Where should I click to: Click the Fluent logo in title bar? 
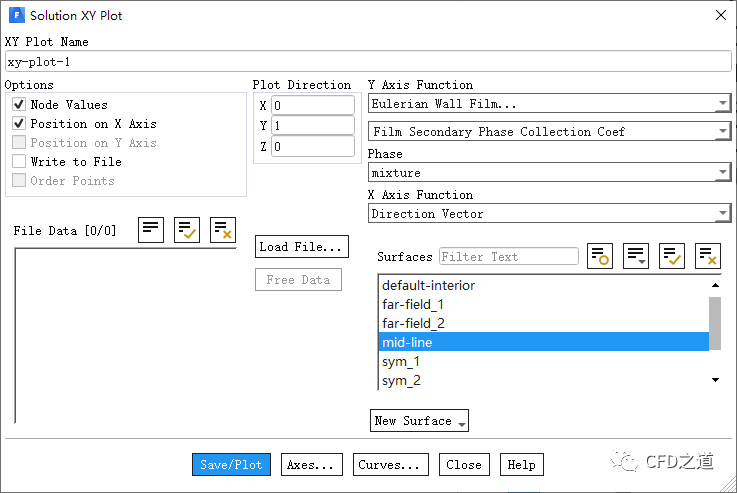(x=16, y=15)
